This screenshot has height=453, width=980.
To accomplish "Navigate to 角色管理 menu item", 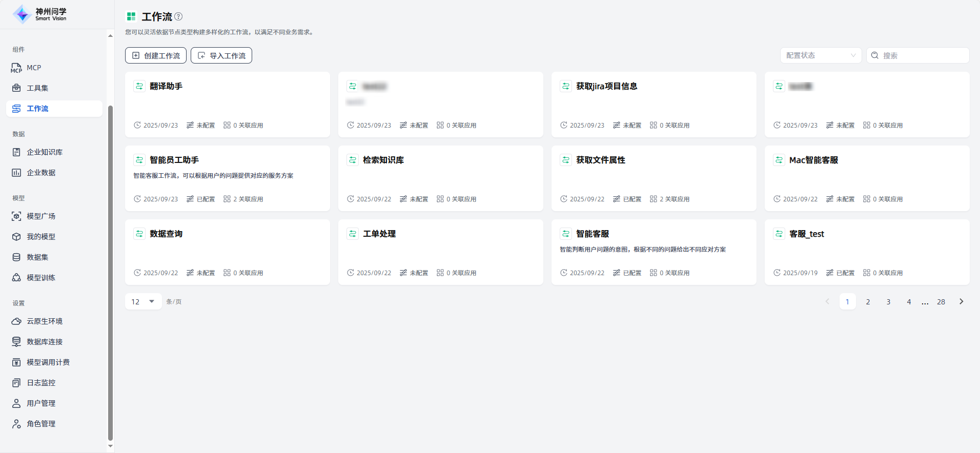I will [x=41, y=424].
